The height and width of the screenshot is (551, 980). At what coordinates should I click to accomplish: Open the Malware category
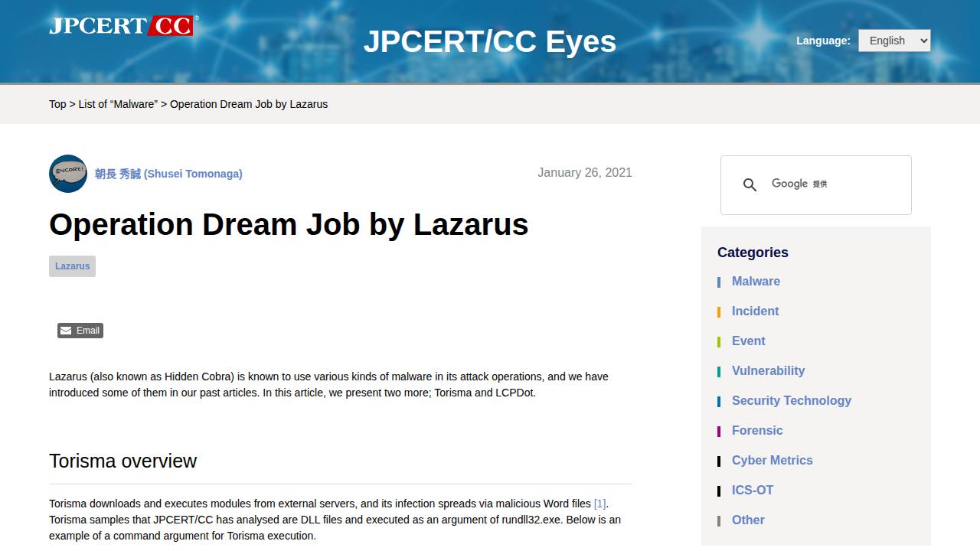pyautogui.click(x=756, y=282)
